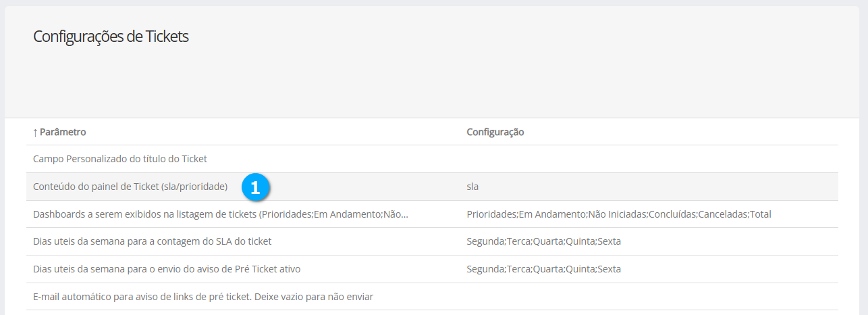Click the sort arrow beside Parâmetro

point(35,132)
